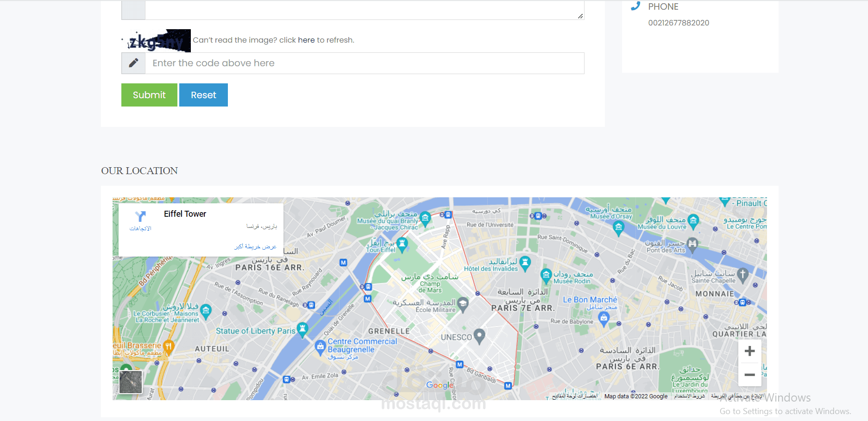
Task: Click the Pont des Arts bridge pin
Action: [692, 244]
